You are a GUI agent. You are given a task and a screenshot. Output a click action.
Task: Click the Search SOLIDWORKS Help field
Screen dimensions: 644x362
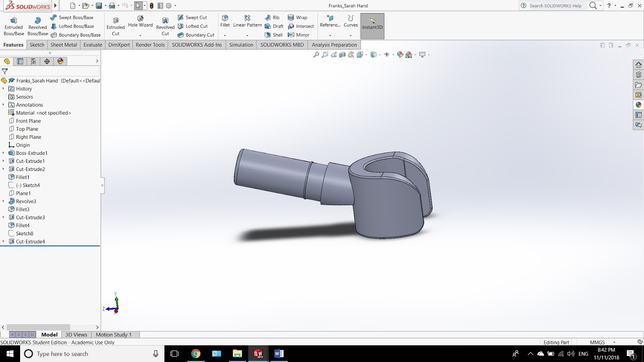pyautogui.click(x=556, y=6)
